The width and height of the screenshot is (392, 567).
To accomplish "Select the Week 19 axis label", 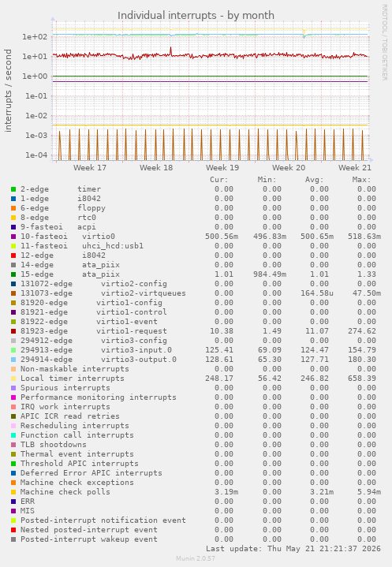I will tap(222, 168).
